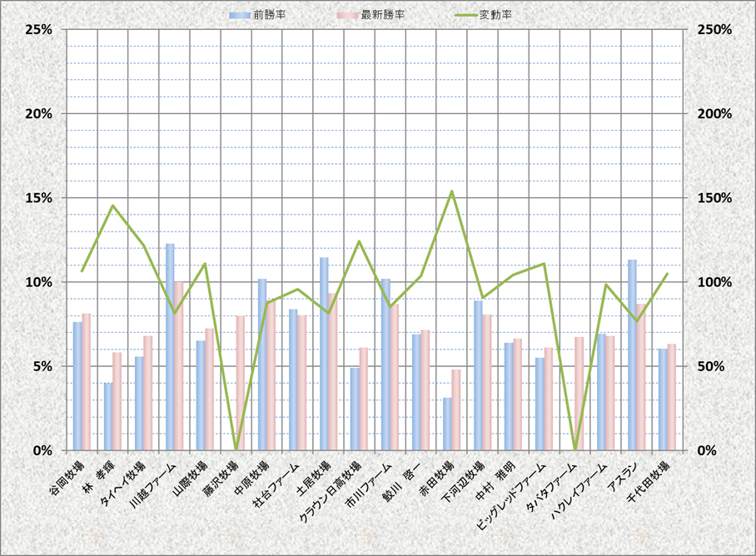The width and height of the screenshot is (756, 556).
Task: Click the blue bar for 土居牧場
Action: tap(324, 354)
